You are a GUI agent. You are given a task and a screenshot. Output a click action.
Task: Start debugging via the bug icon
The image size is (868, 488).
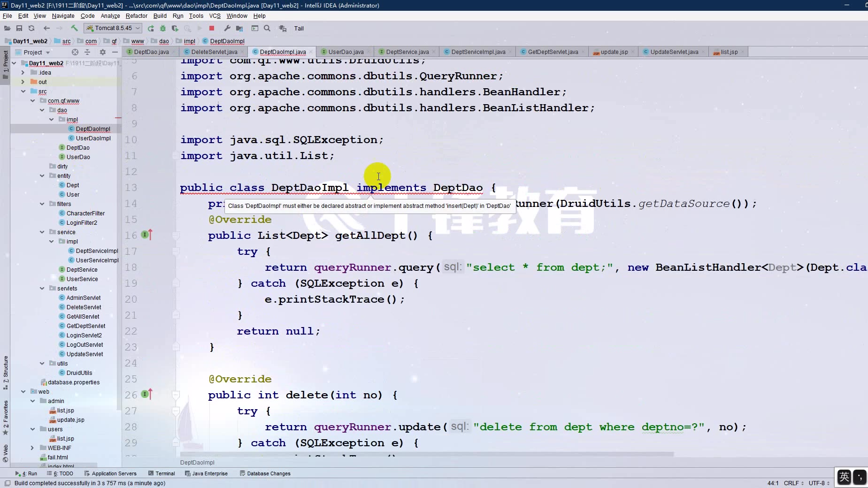[x=162, y=28]
